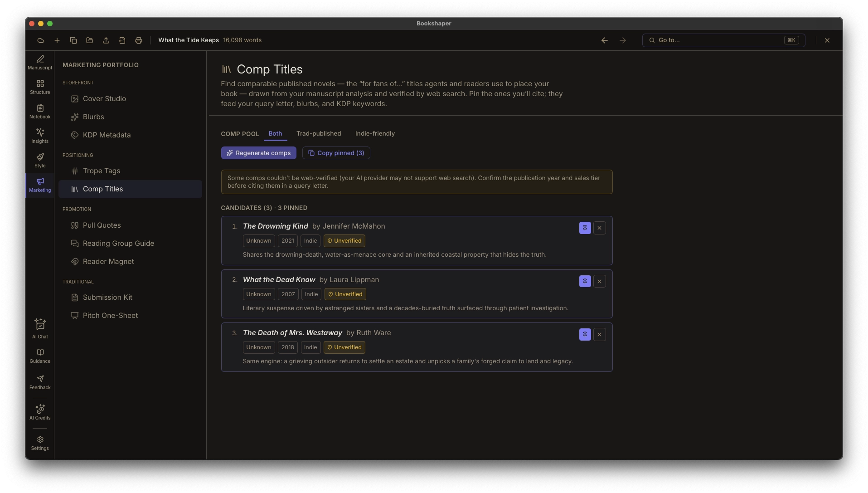
Task: Click the 2021 year tag
Action: tap(288, 241)
